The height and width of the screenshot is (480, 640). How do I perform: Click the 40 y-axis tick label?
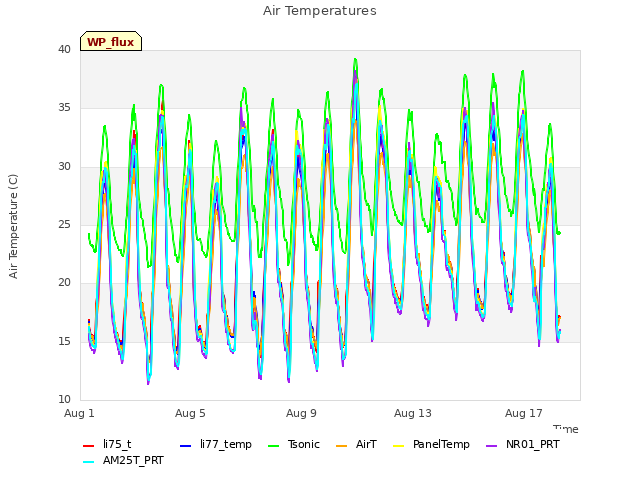click(64, 50)
